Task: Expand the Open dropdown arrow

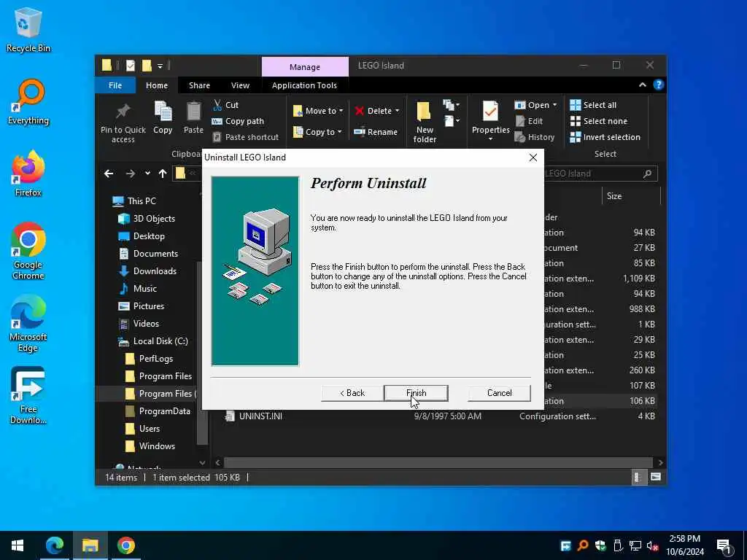Action: coord(554,105)
